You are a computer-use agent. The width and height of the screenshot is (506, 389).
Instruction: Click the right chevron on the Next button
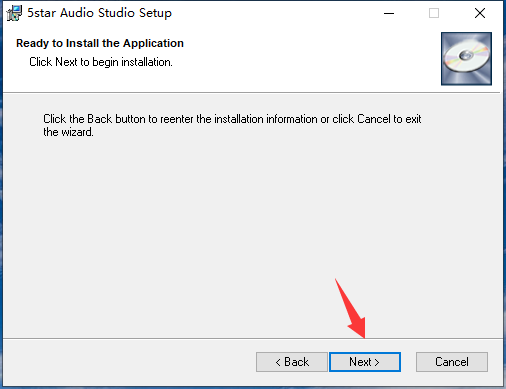coord(377,362)
